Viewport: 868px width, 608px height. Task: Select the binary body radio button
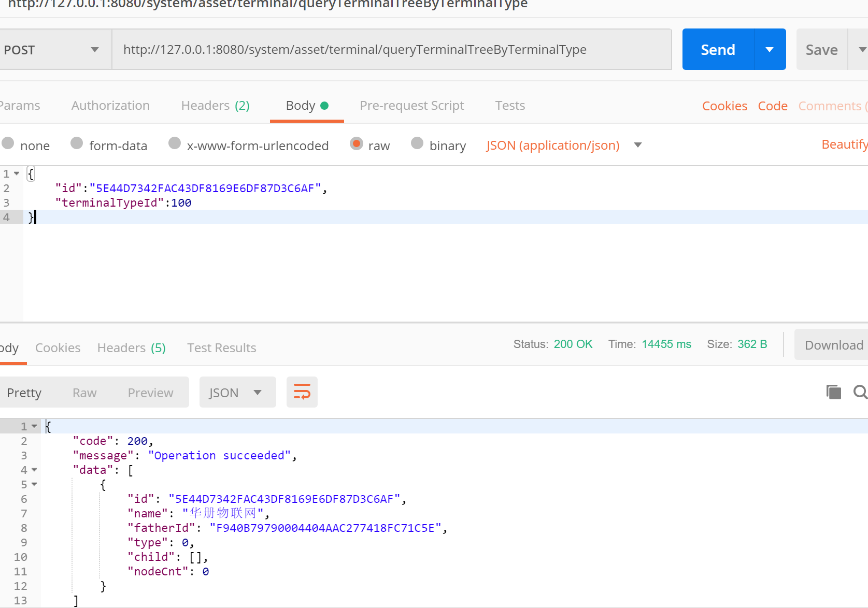tap(417, 143)
